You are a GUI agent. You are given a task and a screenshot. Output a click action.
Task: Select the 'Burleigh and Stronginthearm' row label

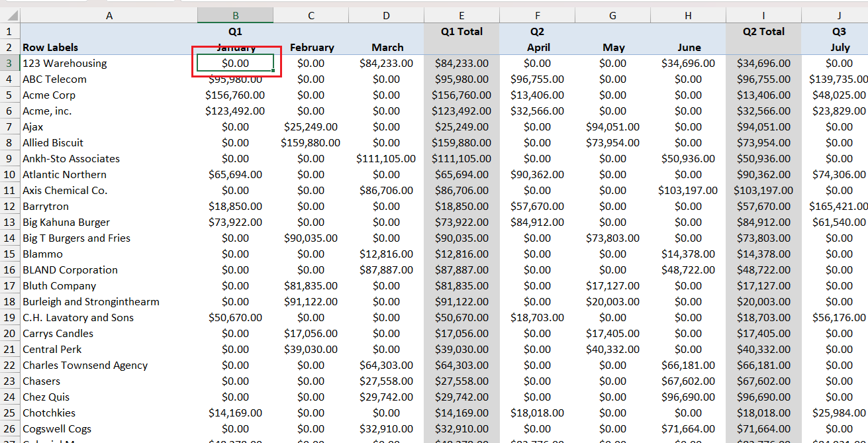click(91, 302)
